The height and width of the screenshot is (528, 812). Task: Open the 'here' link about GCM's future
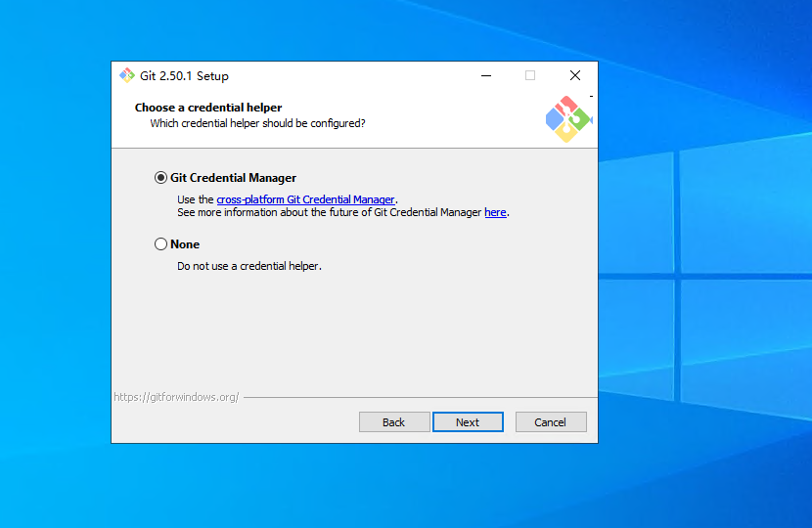click(x=495, y=212)
